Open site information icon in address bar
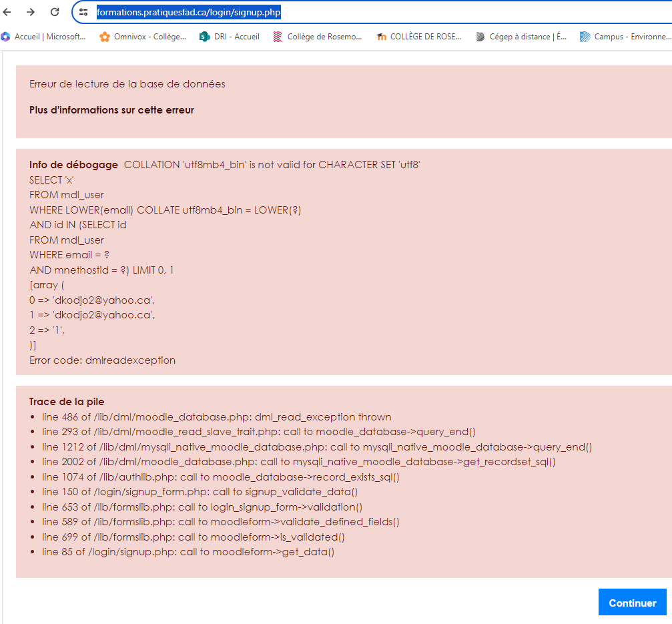Image resolution: width=672 pixels, height=624 pixels. point(83,12)
